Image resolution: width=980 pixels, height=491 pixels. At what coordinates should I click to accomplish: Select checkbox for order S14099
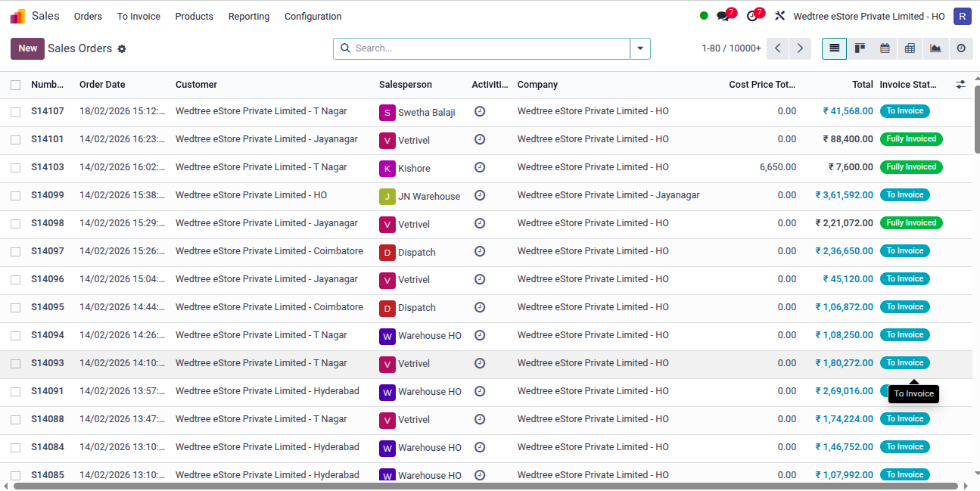(x=16, y=196)
